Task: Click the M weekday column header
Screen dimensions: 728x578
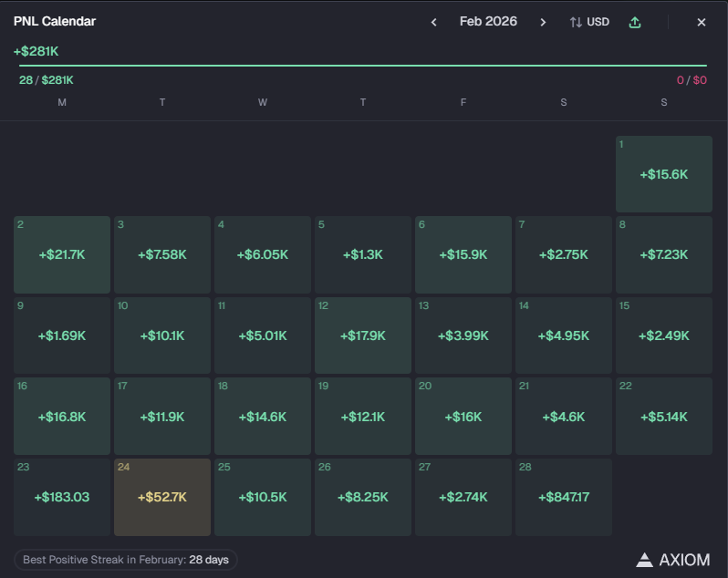Action: point(62,102)
